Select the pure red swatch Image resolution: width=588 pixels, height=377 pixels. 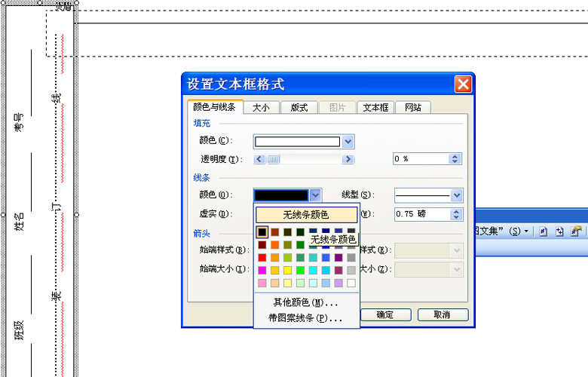click(262, 258)
